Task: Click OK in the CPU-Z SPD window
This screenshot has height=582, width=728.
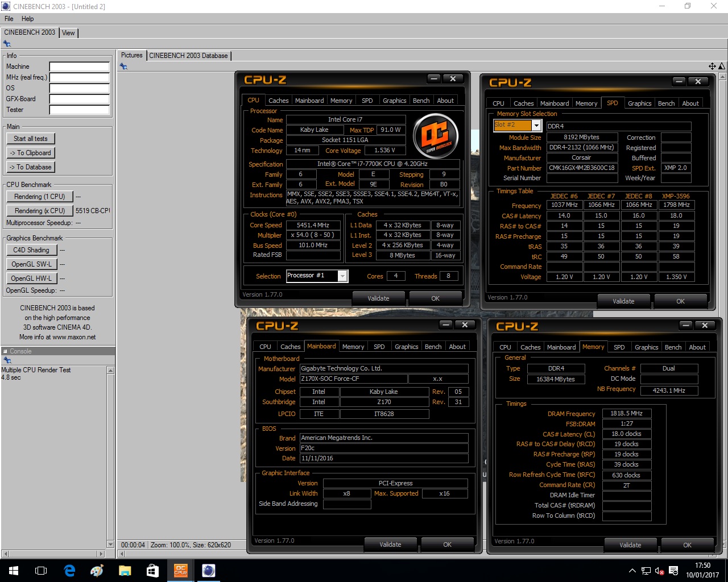Action: point(680,301)
